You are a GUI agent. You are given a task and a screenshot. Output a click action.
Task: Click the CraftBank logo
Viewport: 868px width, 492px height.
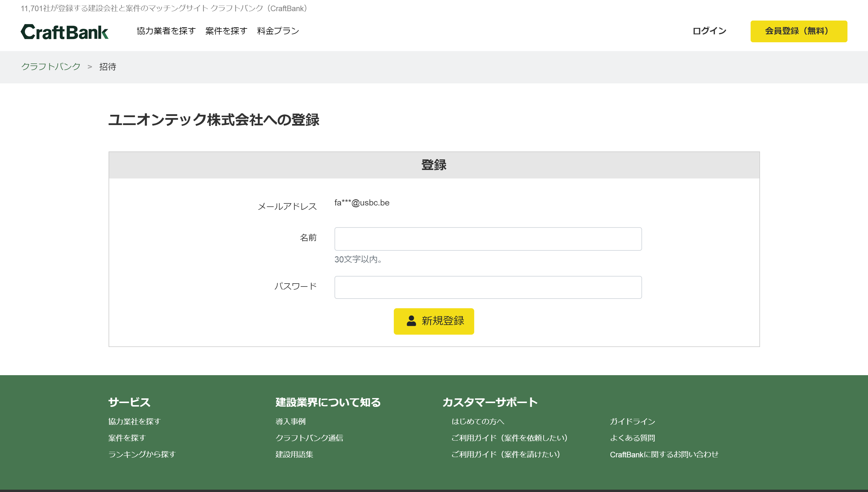(x=65, y=31)
